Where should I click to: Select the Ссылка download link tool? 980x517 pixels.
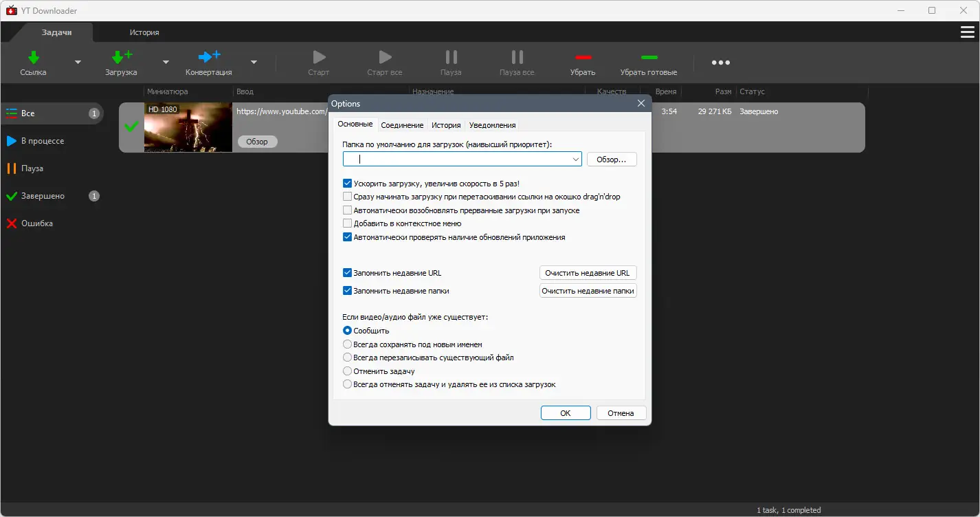click(x=32, y=62)
